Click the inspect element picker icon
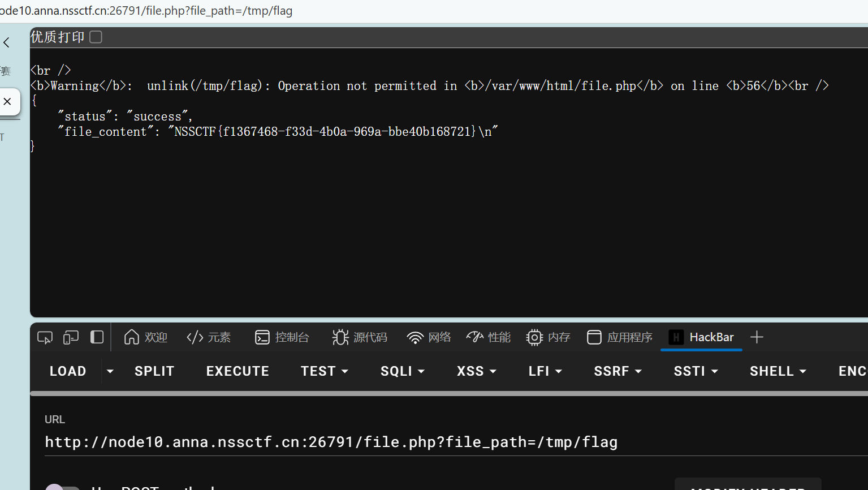The height and width of the screenshot is (490, 868). (45, 338)
